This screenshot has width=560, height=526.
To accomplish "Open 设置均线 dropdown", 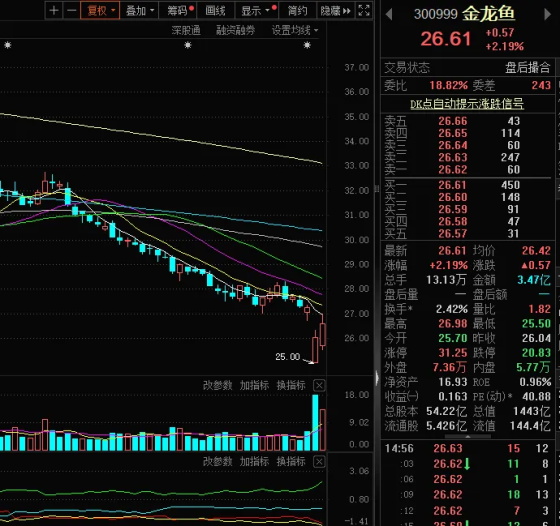I will click(x=295, y=31).
